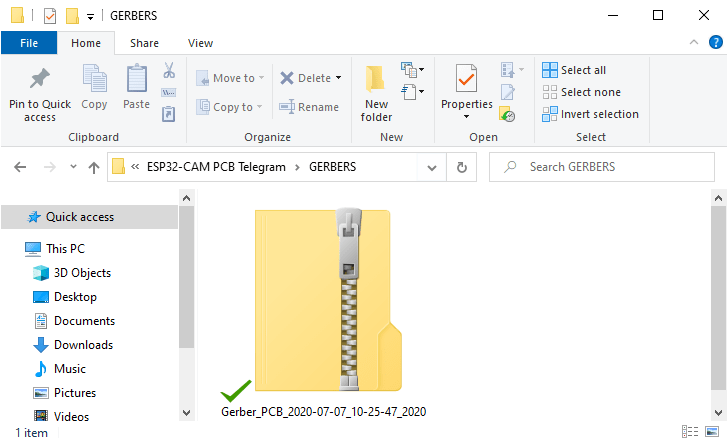Click Pin to Quick access icon
The image size is (728, 445).
[x=39, y=78]
